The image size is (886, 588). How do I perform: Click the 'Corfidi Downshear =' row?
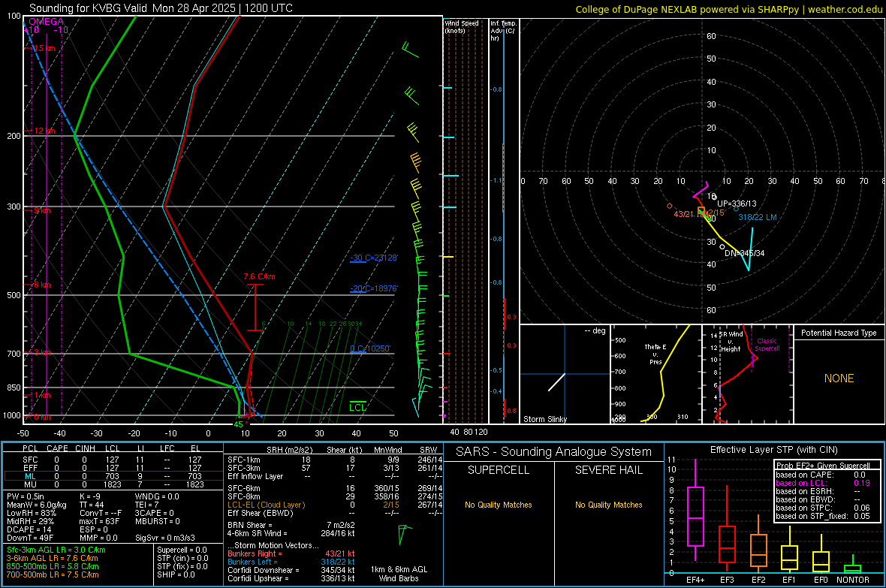click(291, 571)
